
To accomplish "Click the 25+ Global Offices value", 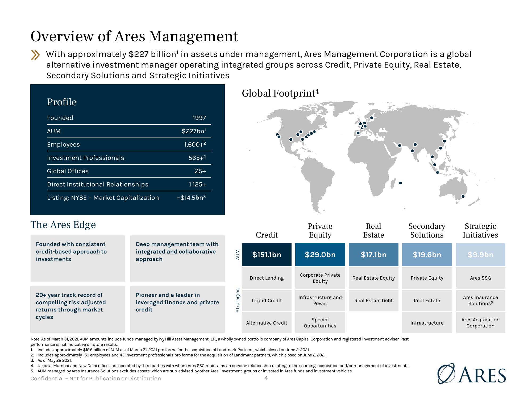I will (200, 171).
